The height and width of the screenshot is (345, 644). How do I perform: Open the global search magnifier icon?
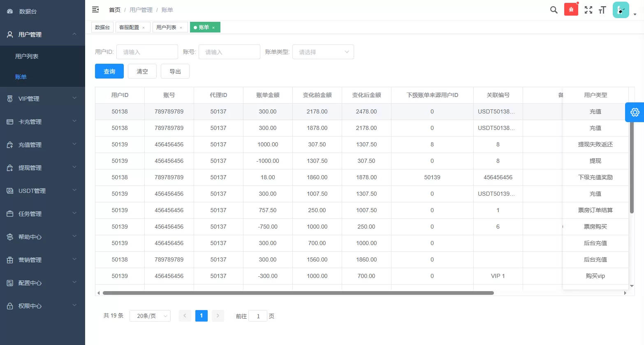[554, 9]
